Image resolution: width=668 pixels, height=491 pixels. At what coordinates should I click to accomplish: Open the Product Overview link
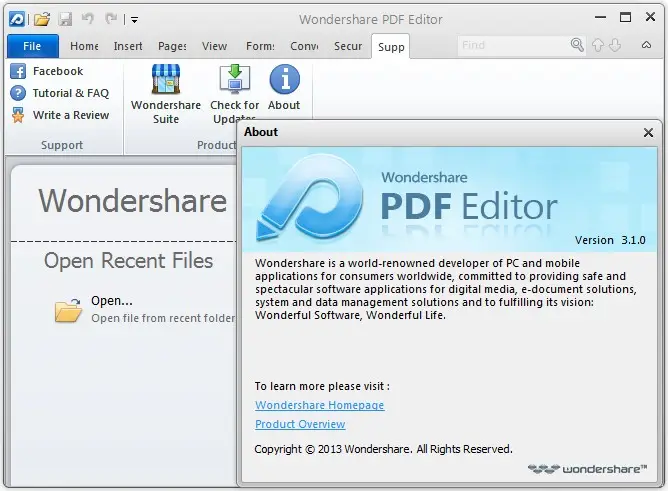pos(300,424)
